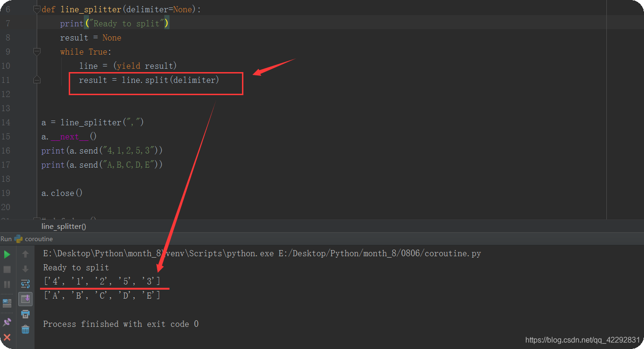
Task: Jump to next method in console toolbar
Action: [25, 269]
